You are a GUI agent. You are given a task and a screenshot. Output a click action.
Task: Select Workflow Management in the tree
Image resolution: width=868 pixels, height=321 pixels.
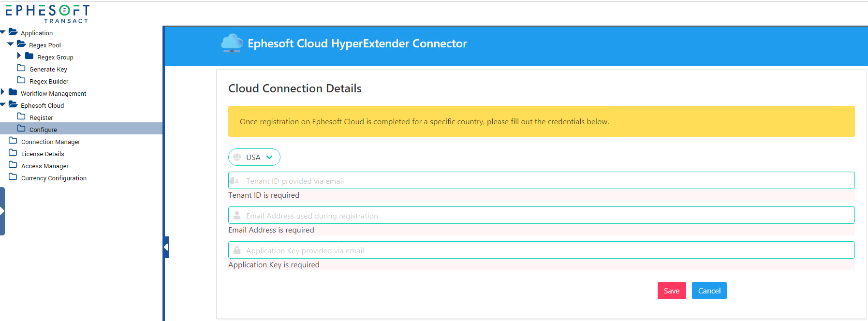54,93
